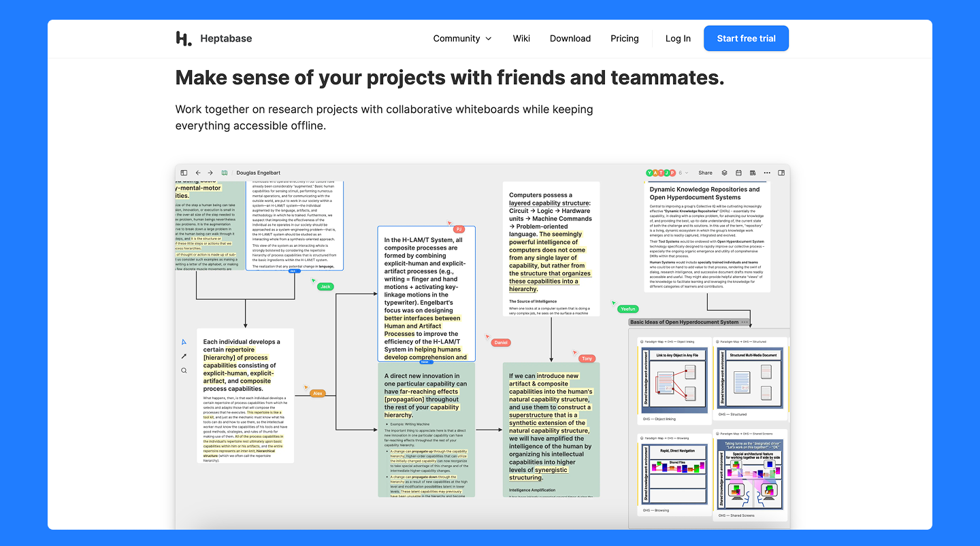Screen dimensions: 980x546
Task: Open options for Basic Ideas of Open Hyperdocument System
Action: click(745, 322)
